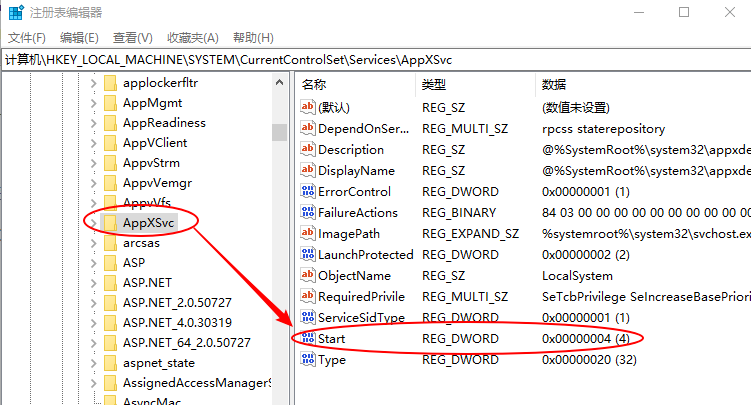Click the ASP.NET_4.0.30319 folder icon
Image resolution: width=751 pixels, height=405 pixels.
(110, 322)
